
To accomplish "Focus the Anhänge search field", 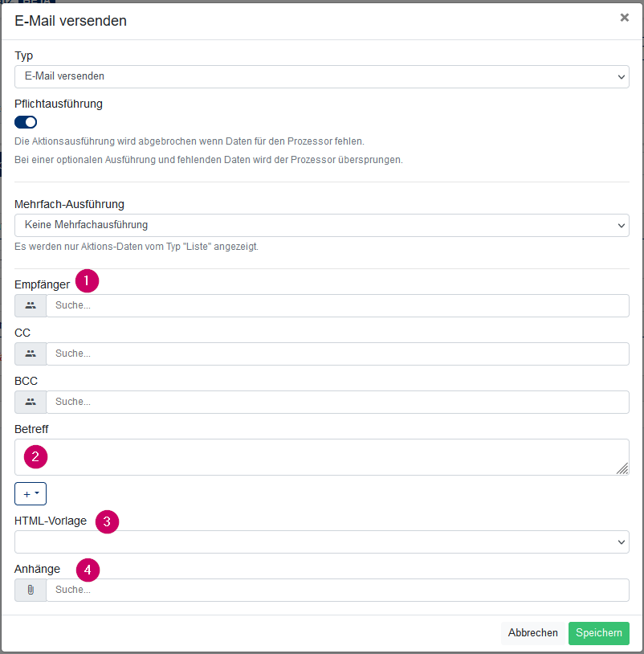I will click(337, 590).
